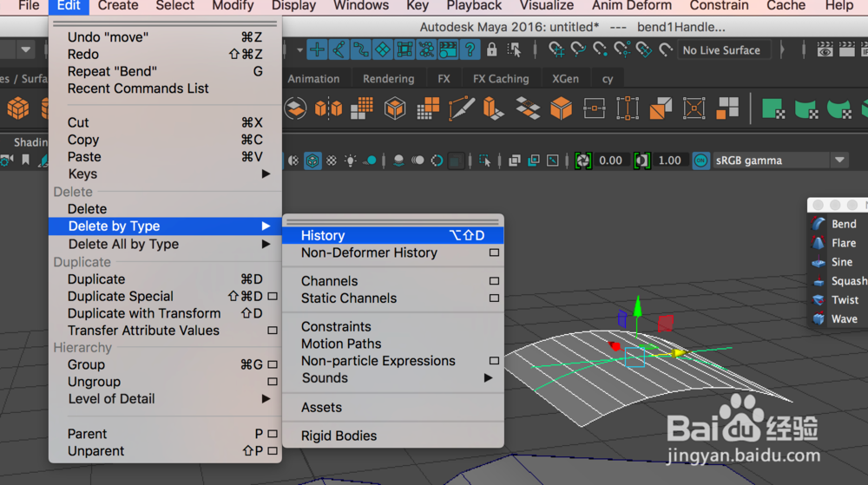Click the polygon cube icon at shelf left
The image size is (868, 485).
tap(17, 108)
